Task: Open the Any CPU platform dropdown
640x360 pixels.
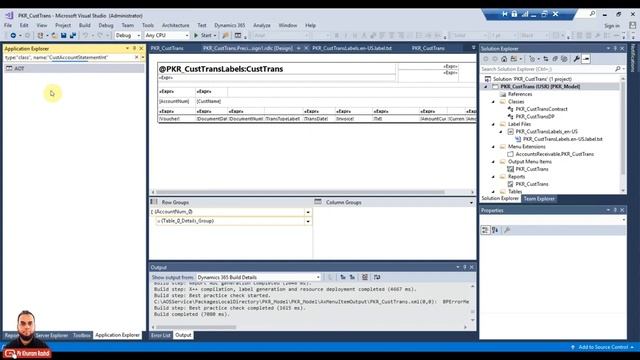Action: point(167,36)
